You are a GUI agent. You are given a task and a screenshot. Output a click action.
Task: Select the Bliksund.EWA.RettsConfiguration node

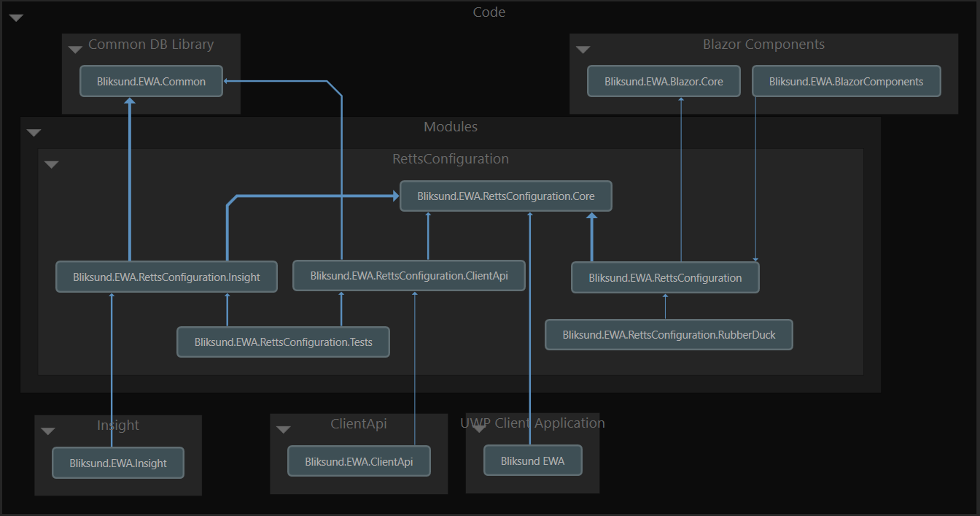[665, 277]
